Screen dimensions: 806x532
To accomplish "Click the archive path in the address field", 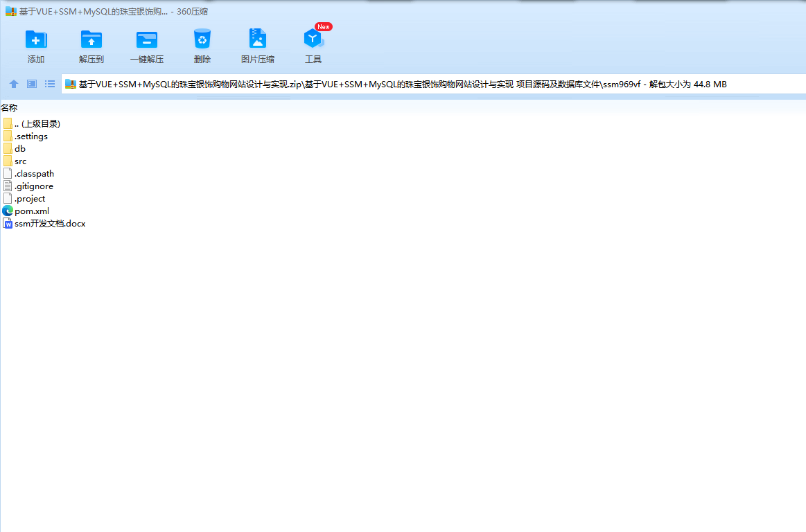I will pyautogui.click(x=403, y=85).
